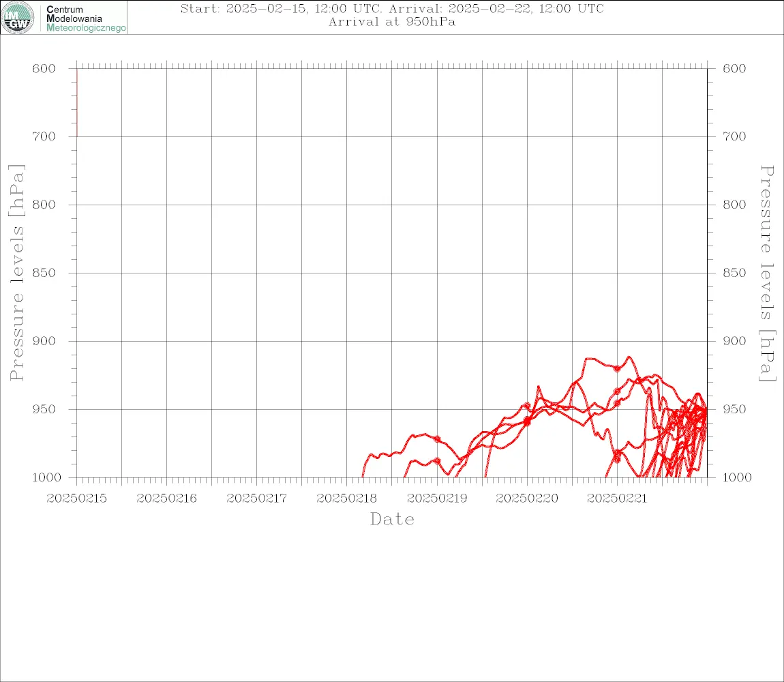The image size is (784, 682).
Task: Click the left axis 900 label
Action: pos(44,341)
